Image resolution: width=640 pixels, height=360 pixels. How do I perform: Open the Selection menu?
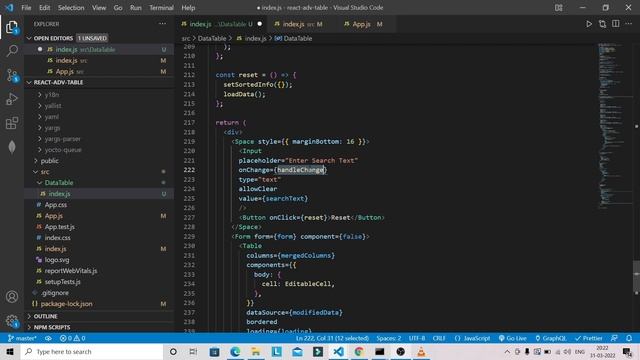71,8
